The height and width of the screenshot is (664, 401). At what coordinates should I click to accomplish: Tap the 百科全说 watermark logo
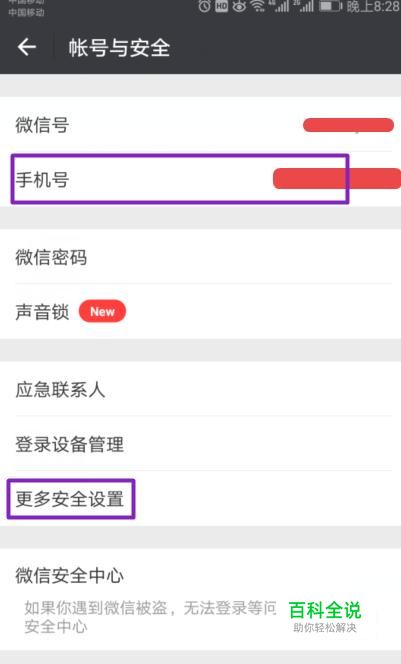[x=325, y=616]
